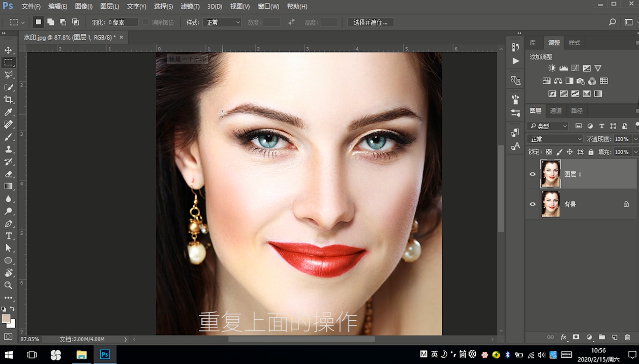Select the Quick Selection tool

point(8,87)
